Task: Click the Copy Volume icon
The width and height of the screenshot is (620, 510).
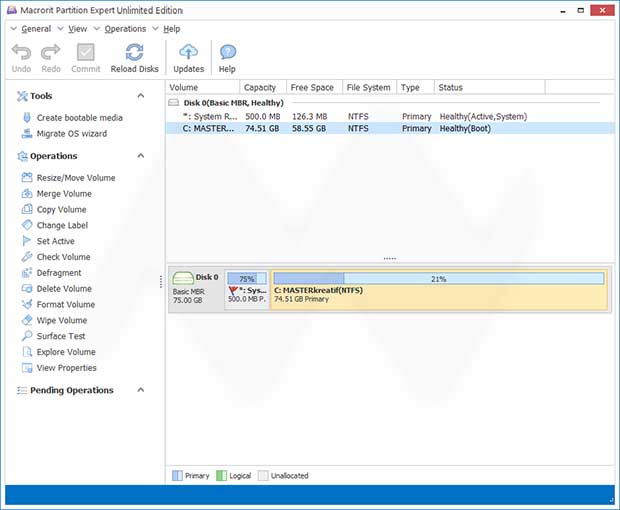Action: (x=27, y=209)
